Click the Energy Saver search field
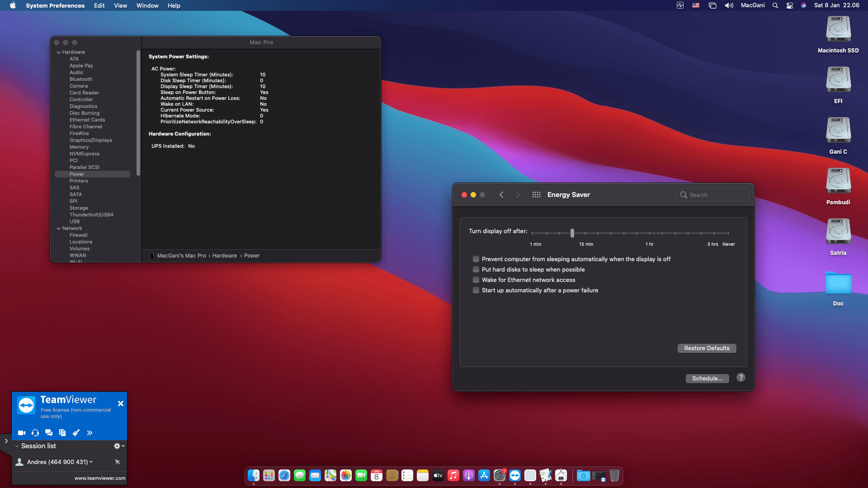 point(712,194)
